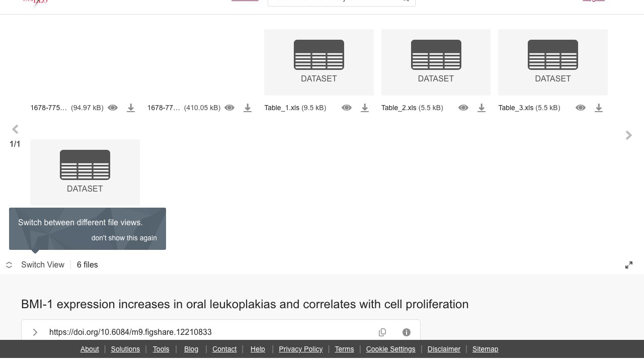Open the Terms footer link
The height and width of the screenshot is (362, 644).
345,349
